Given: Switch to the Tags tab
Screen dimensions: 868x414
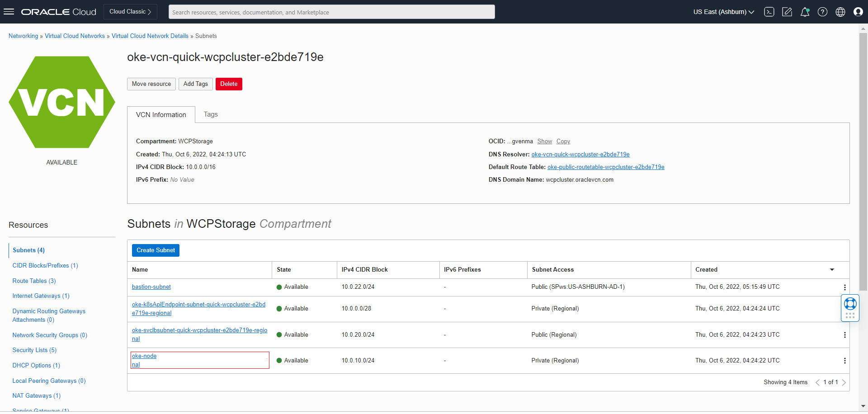Looking at the screenshot, I should click(x=211, y=114).
